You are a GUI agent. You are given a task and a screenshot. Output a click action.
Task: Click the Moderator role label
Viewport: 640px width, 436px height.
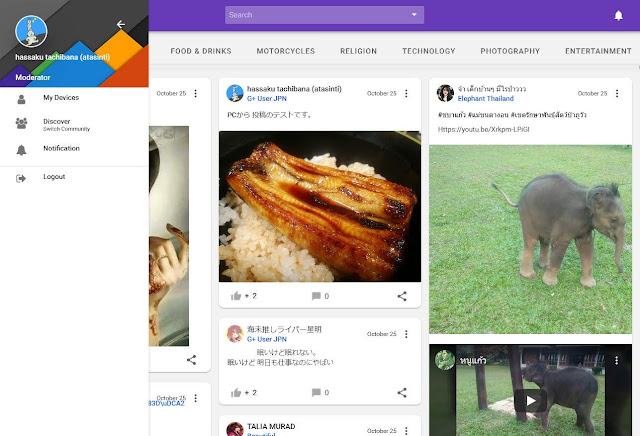tap(33, 77)
